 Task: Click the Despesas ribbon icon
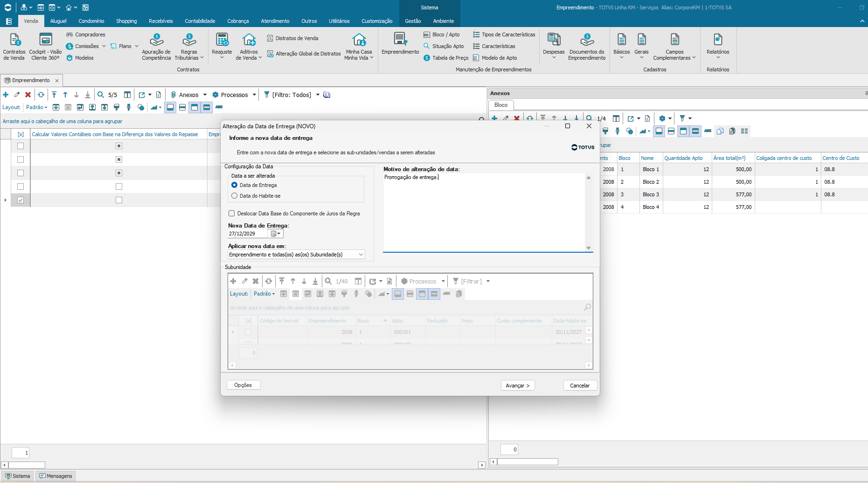click(x=554, y=46)
